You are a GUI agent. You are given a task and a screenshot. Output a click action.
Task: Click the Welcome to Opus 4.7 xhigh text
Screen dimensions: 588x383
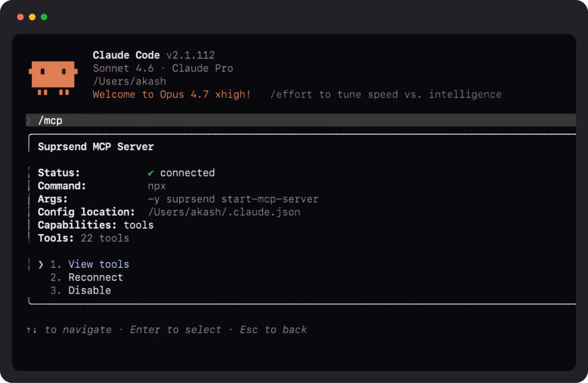point(172,94)
